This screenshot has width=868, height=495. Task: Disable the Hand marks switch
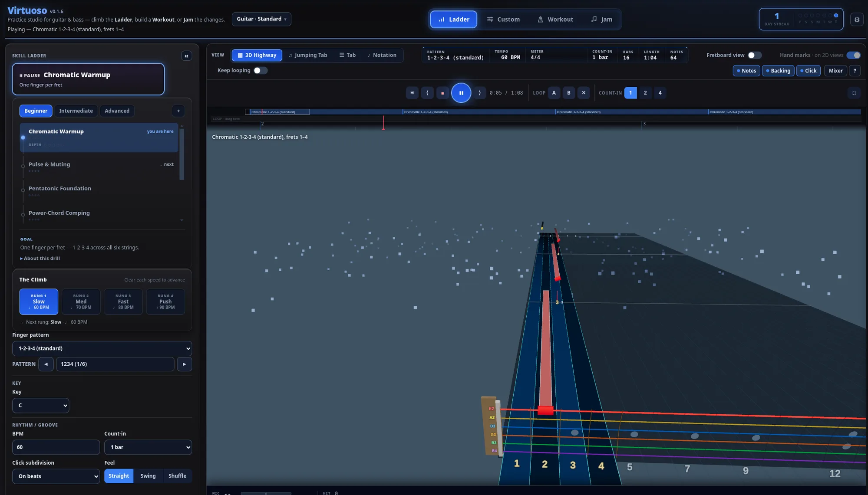(854, 55)
